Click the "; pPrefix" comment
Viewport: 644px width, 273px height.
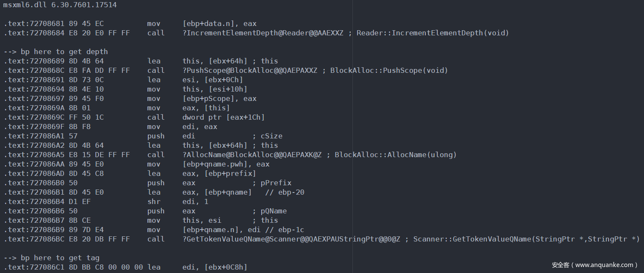coord(271,183)
